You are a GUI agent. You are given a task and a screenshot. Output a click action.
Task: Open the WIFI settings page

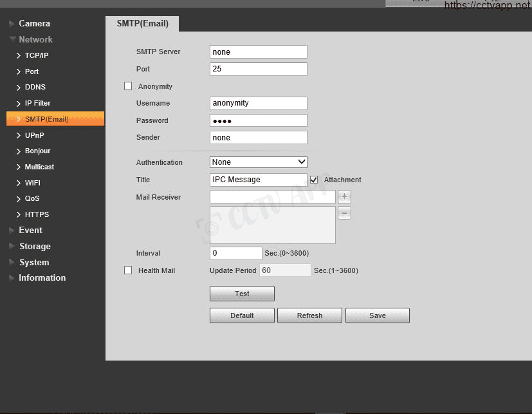click(32, 183)
